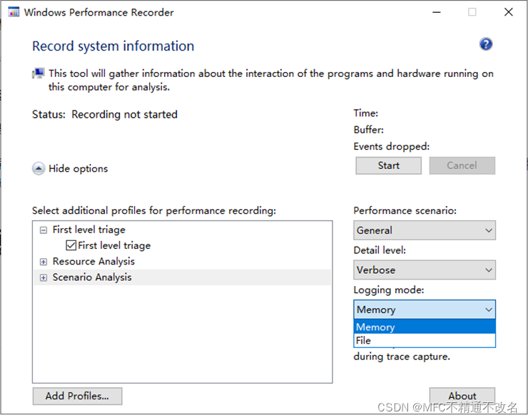Click the computer icon beside the description
The image size is (528, 420).
tap(38, 73)
